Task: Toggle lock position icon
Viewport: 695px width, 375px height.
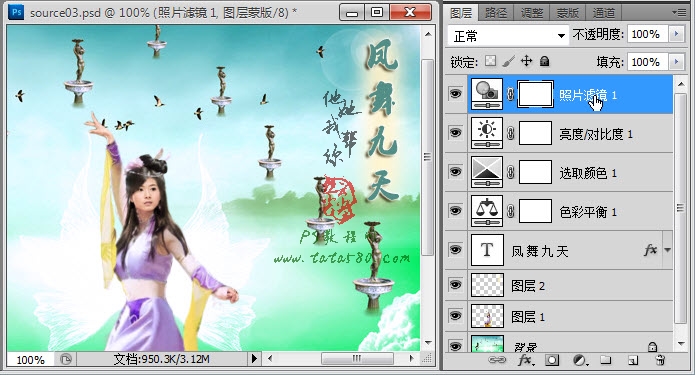Action: click(527, 61)
